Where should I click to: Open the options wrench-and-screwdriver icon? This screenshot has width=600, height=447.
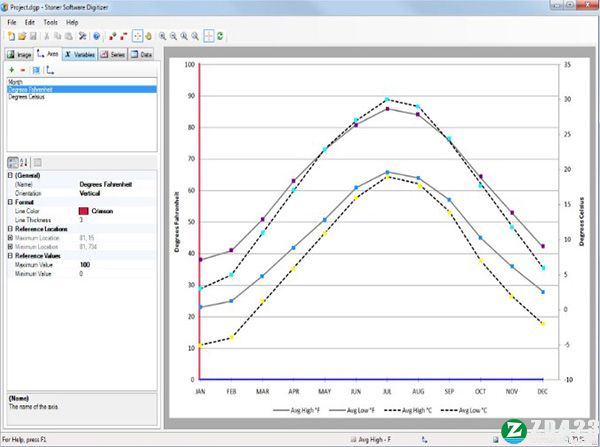tap(83, 36)
